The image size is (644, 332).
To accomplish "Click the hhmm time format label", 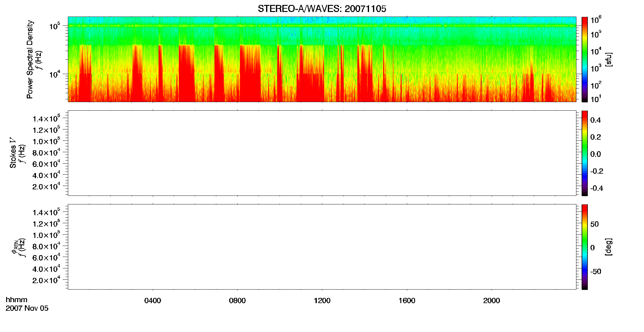I will (17, 300).
